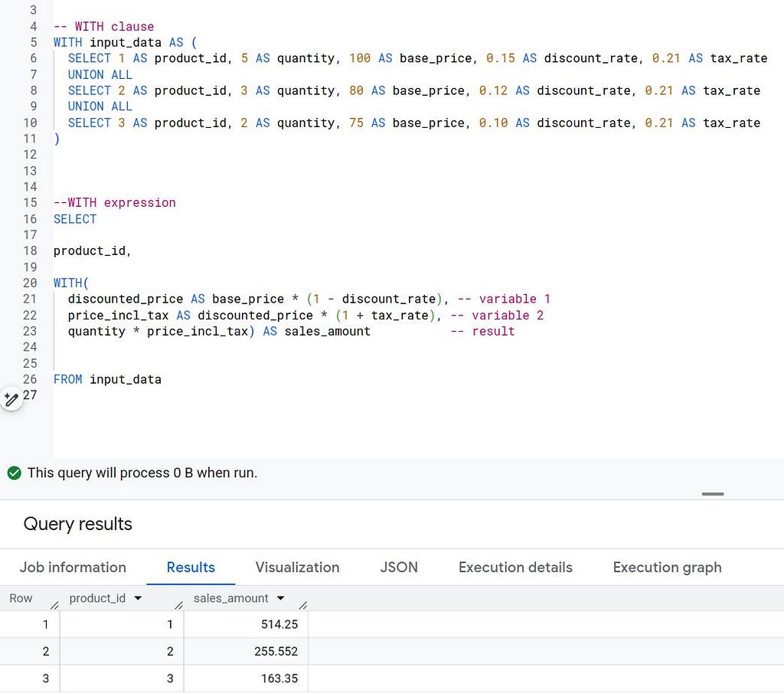Click 'WITH input_data AS (' on line 5

[126, 43]
